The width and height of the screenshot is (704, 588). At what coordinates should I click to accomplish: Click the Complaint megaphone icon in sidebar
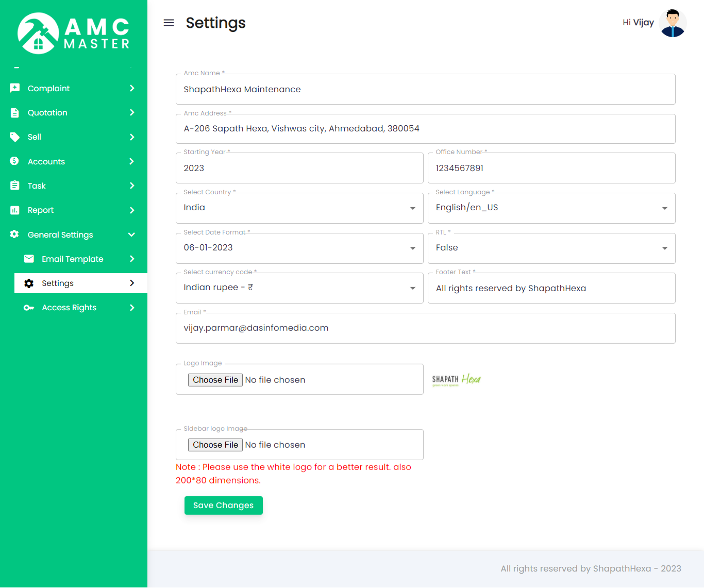[14, 88]
